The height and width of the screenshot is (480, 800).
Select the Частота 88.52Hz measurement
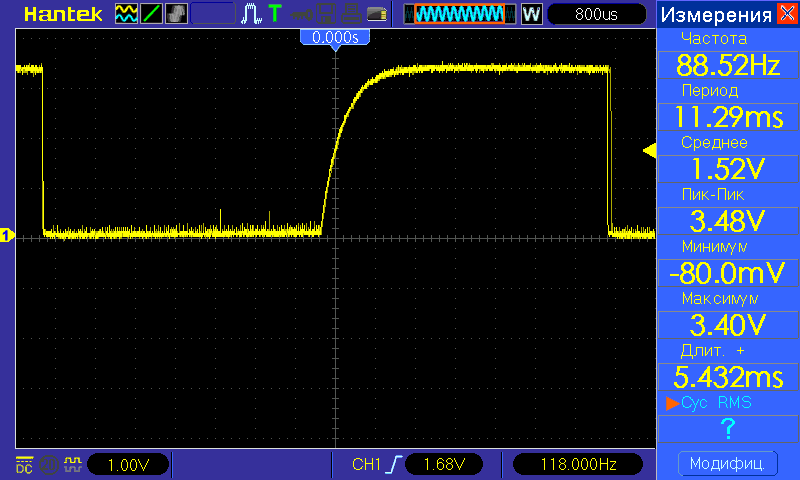[x=727, y=66]
